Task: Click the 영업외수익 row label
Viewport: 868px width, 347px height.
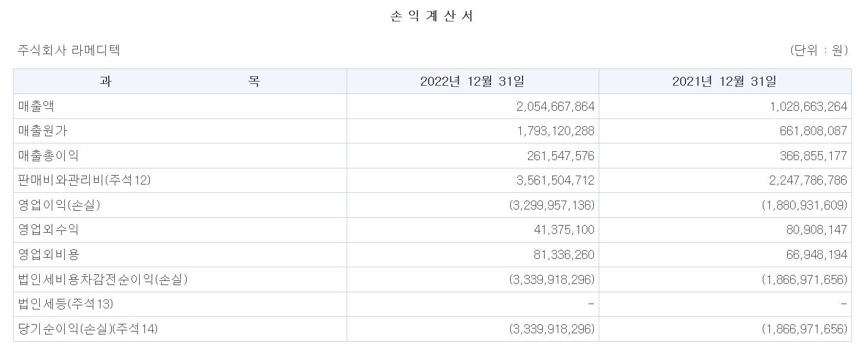Action: pos(48,230)
